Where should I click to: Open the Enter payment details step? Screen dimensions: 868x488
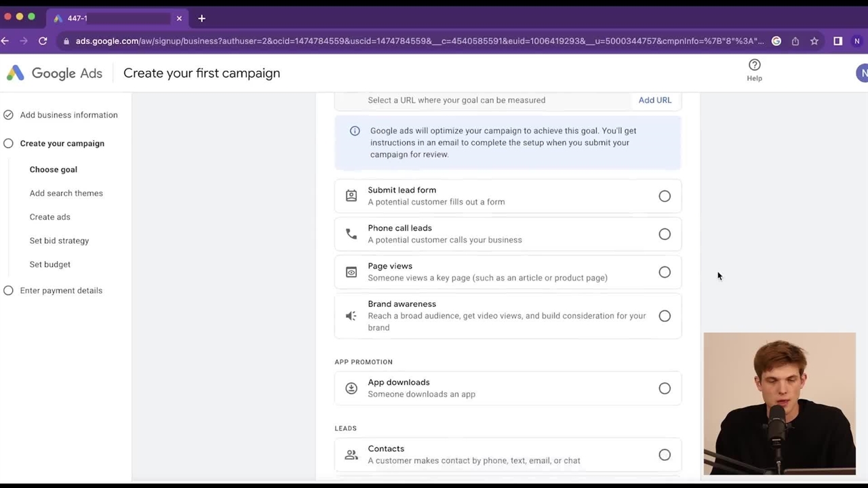point(61,291)
